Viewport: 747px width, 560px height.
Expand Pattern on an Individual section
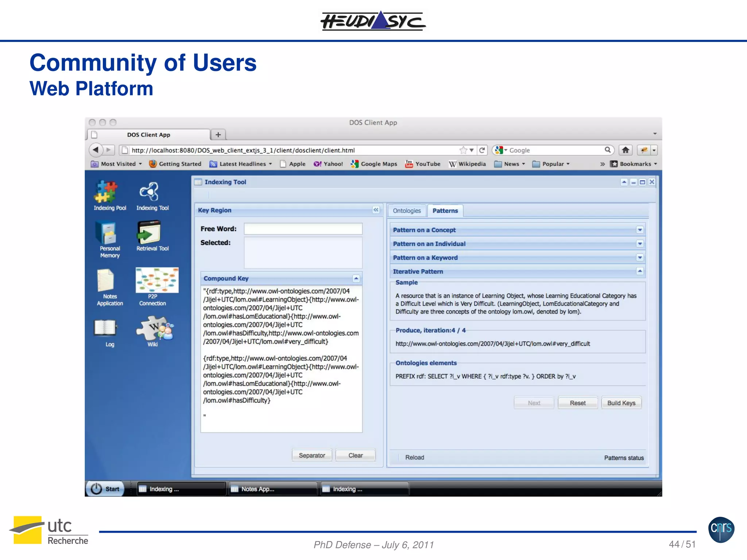[x=639, y=244]
